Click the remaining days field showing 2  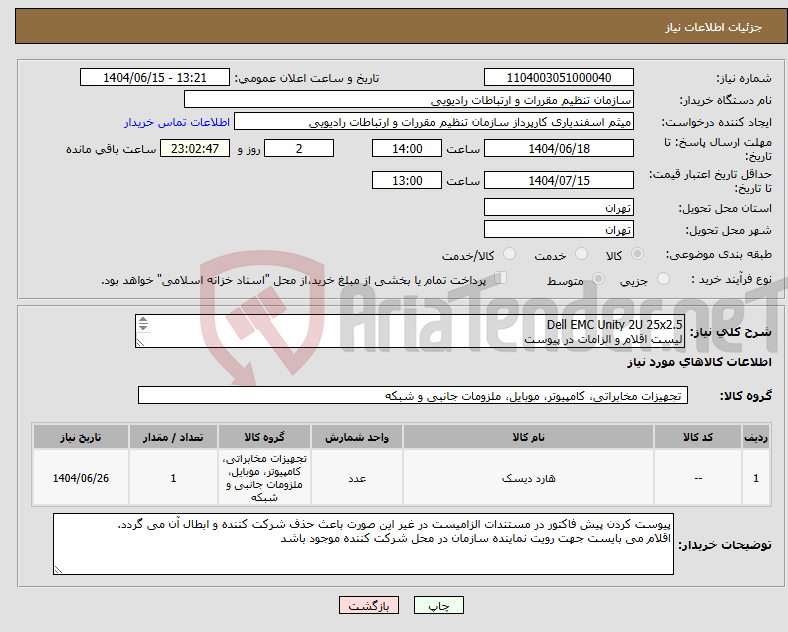pyautogui.click(x=299, y=149)
